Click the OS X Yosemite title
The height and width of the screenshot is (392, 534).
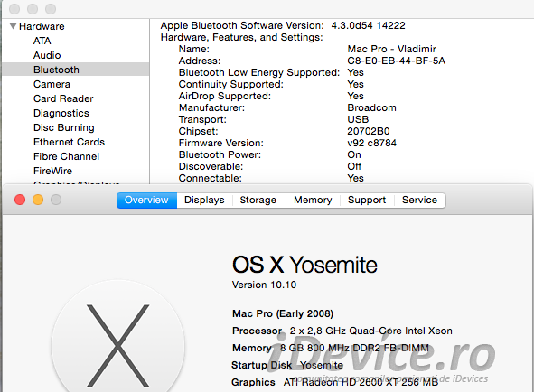coord(304,265)
